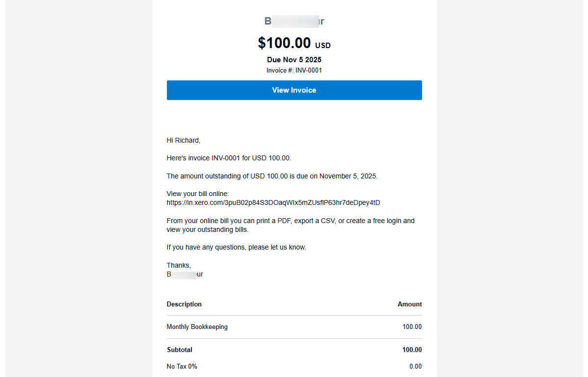The width and height of the screenshot is (588, 377).
Task: Click the blurred business name header
Action: point(294,21)
